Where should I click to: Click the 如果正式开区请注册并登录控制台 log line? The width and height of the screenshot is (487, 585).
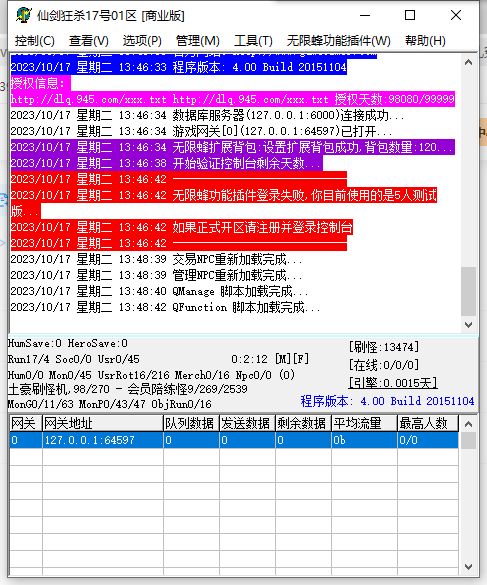point(181,228)
